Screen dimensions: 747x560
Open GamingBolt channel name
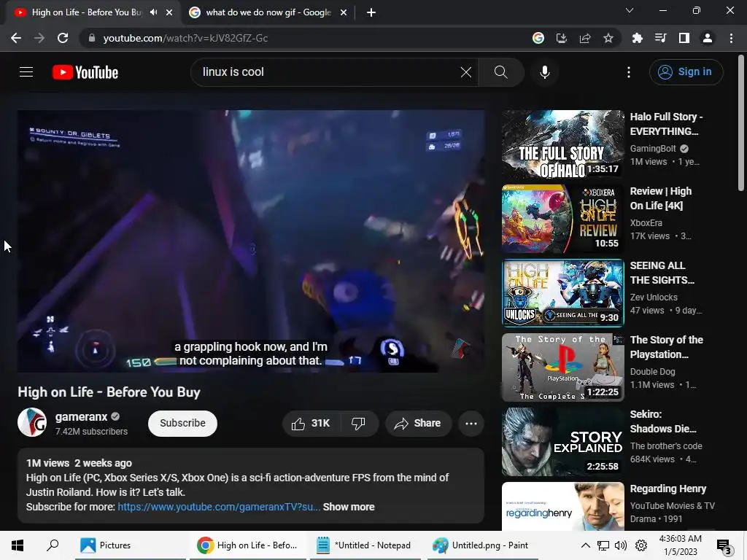653,149
